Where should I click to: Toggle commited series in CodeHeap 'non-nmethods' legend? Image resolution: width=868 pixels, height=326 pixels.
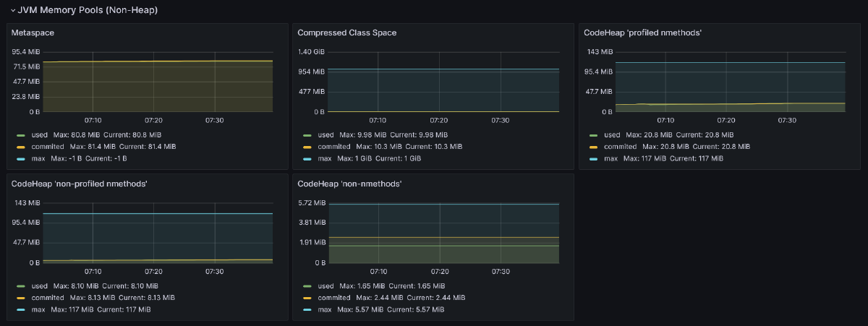334,298
